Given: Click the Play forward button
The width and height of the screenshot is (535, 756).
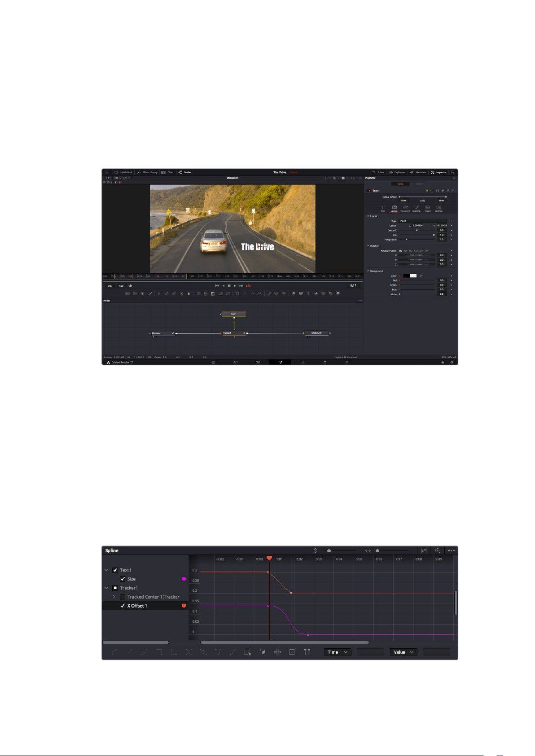Looking at the screenshot, I should click(x=235, y=286).
